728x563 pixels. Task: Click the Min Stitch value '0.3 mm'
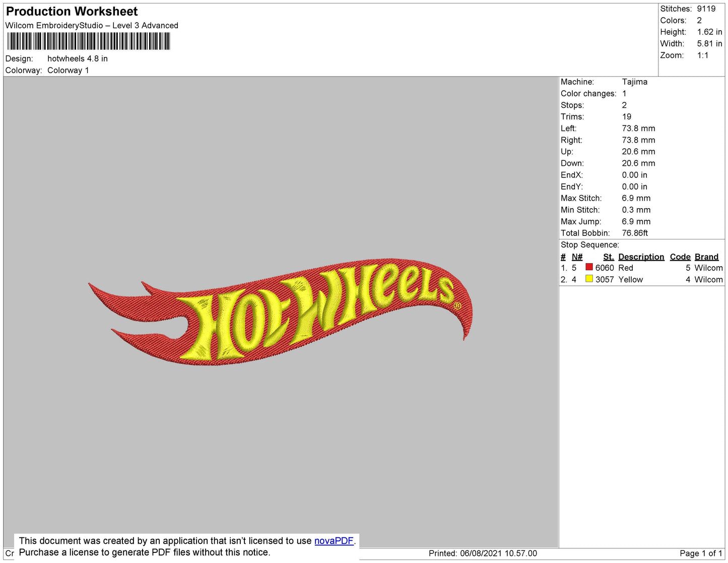point(636,210)
